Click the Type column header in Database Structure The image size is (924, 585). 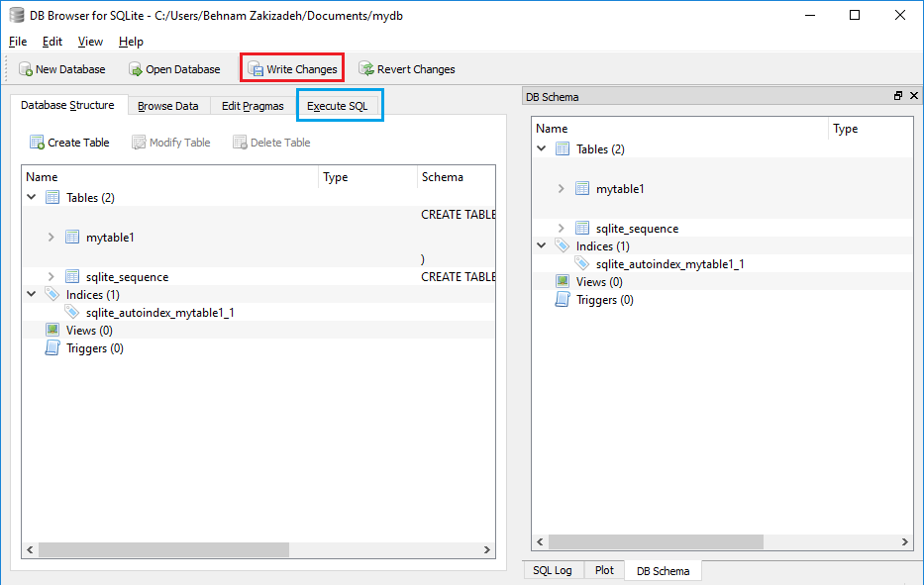tap(367, 177)
